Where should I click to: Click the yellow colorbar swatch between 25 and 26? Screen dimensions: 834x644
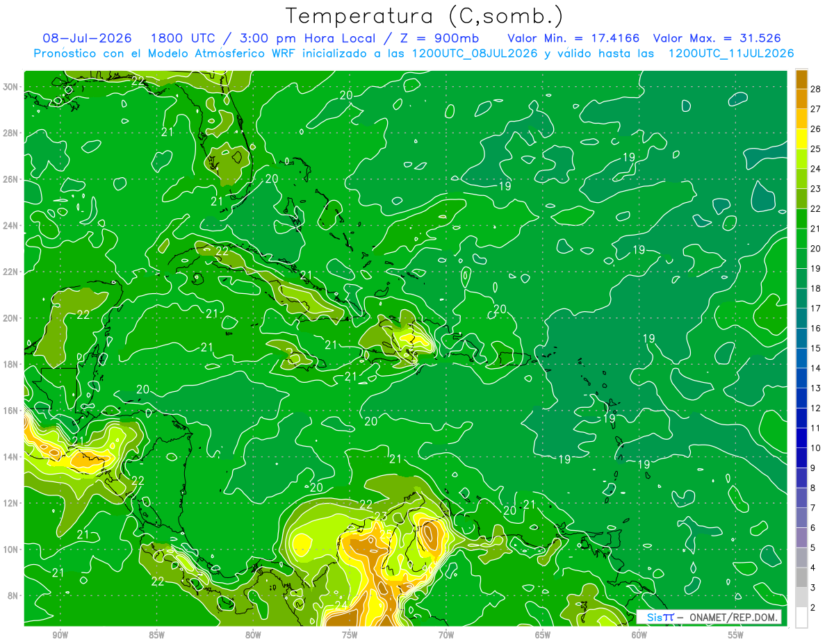(802, 139)
